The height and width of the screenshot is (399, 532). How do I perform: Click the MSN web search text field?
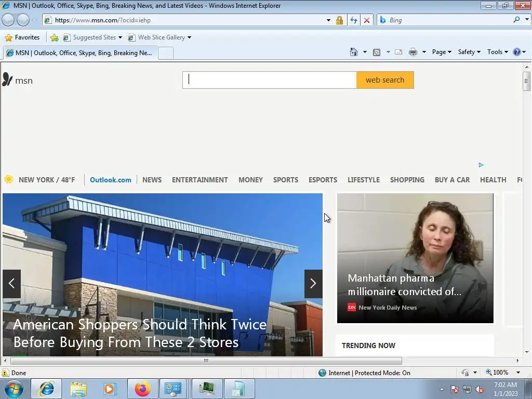[x=270, y=80]
